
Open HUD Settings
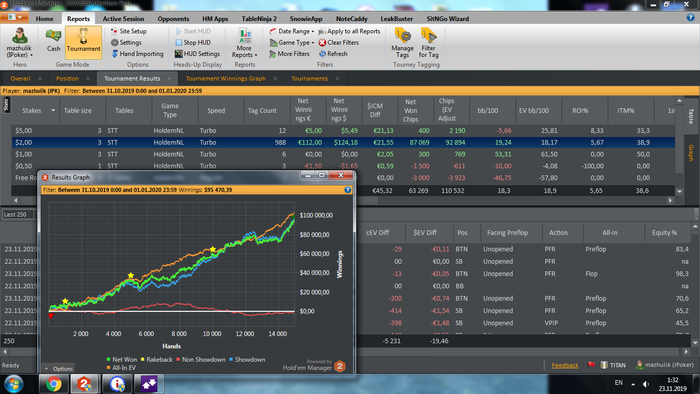(197, 54)
